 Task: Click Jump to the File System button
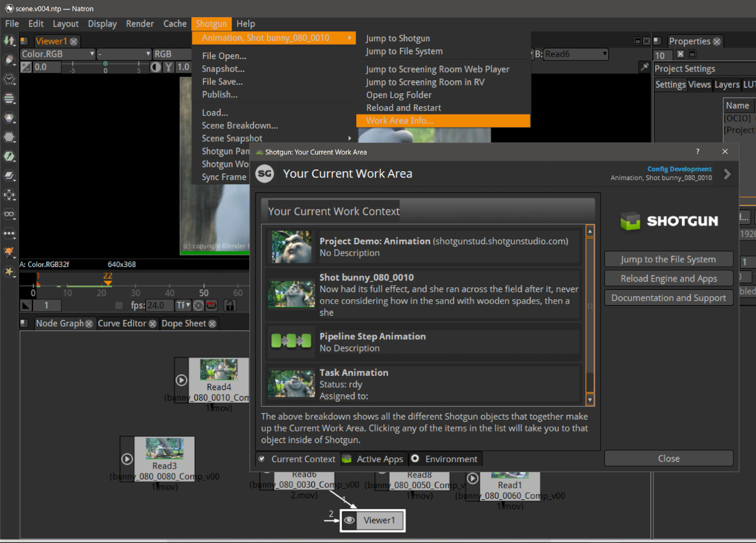click(669, 259)
